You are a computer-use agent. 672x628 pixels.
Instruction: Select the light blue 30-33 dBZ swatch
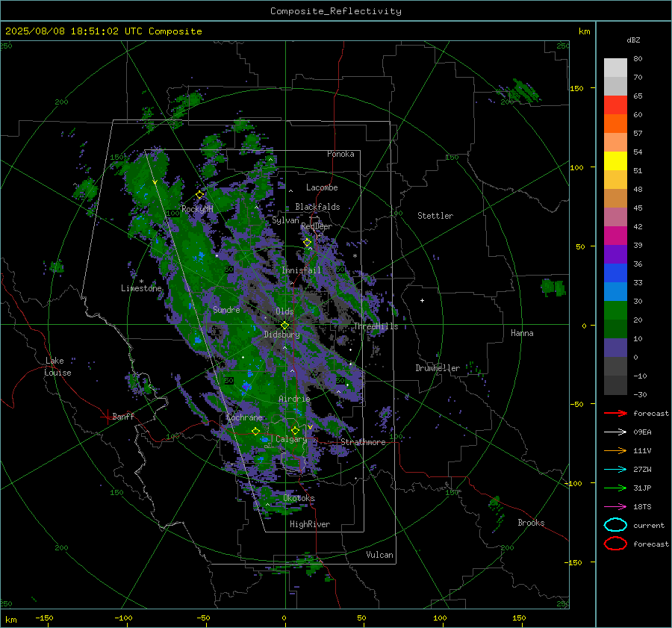(615, 291)
